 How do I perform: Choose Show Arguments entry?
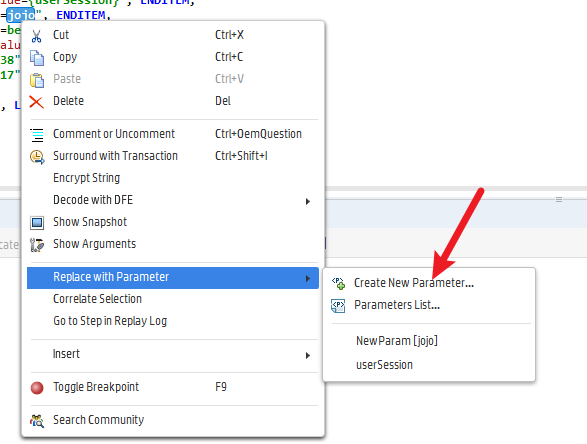173,244
